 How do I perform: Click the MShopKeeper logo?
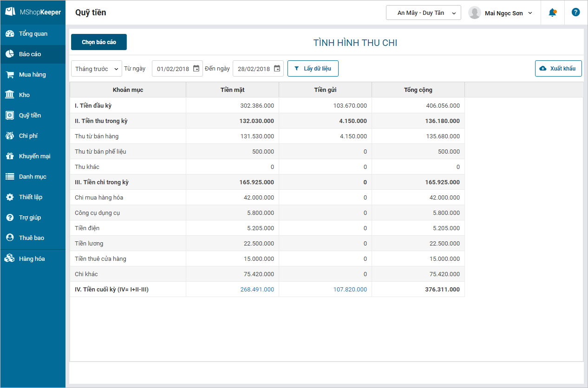[x=33, y=13]
